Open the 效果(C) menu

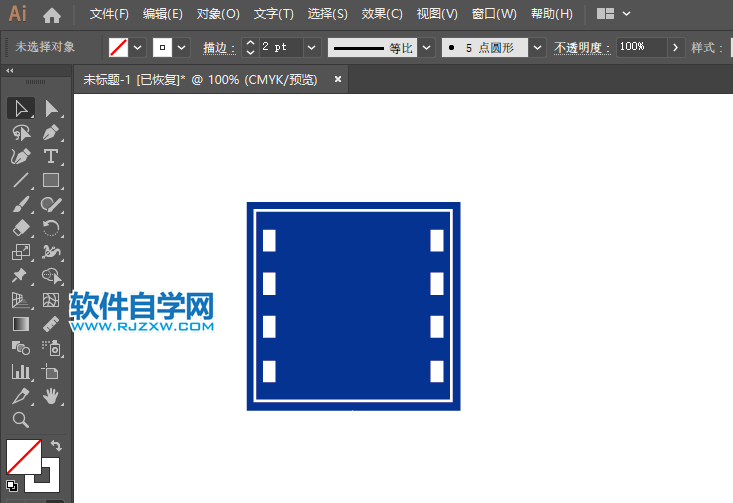click(x=382, y=14)
